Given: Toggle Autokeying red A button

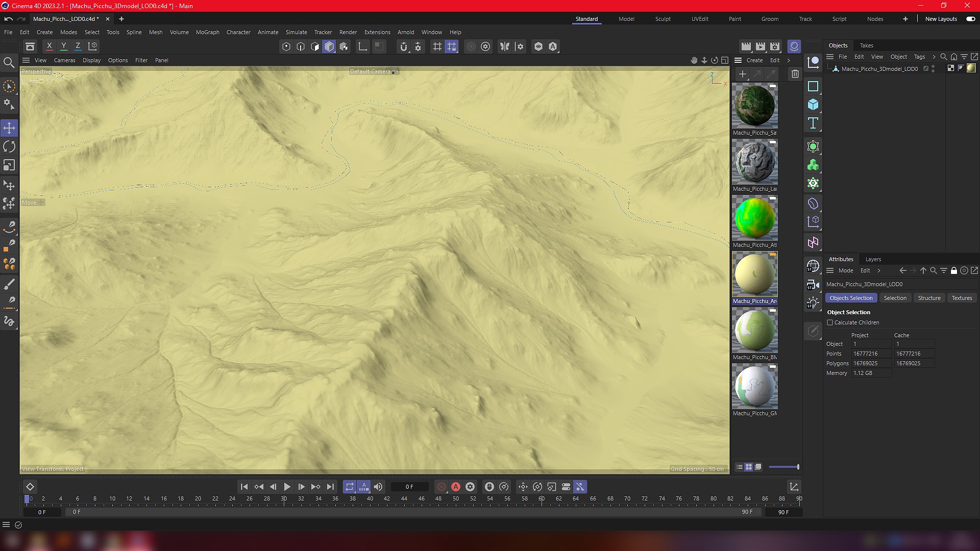Looking at the screenshot, I should click(456, 487).
